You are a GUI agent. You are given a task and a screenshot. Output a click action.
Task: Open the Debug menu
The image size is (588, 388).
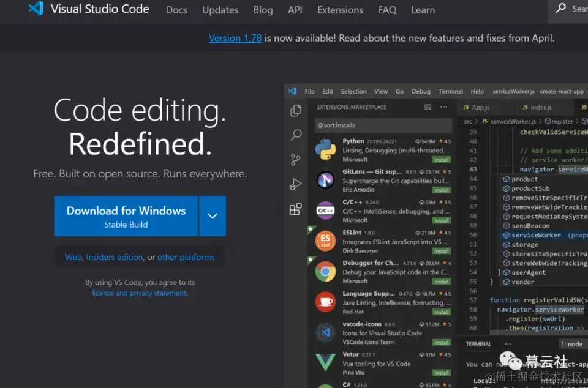[421, 91]
